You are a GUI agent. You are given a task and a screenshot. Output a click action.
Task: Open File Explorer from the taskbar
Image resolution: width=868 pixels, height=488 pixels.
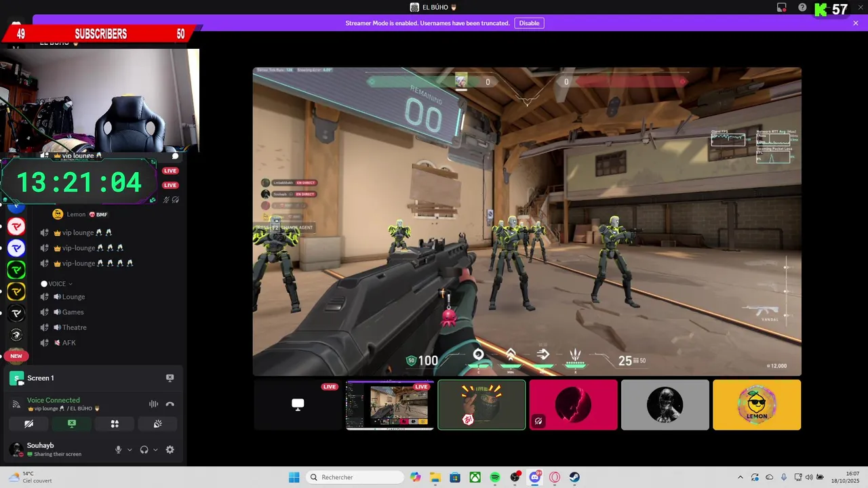(x=435, y=477)
